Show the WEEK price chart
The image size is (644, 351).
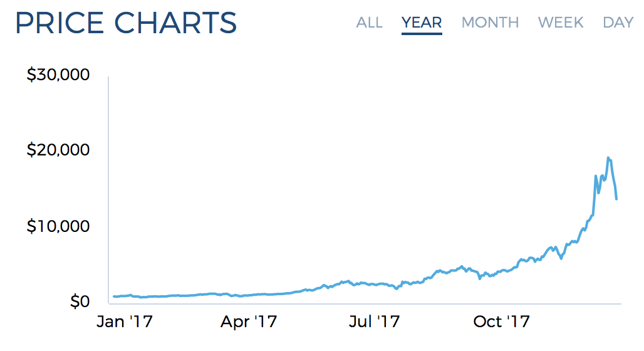point(561,23)
